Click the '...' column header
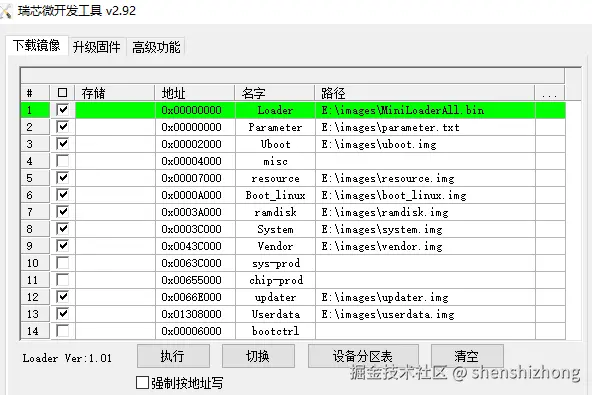Image resolution: width=592 pixels, height=395 pixels. click(550, 93)
